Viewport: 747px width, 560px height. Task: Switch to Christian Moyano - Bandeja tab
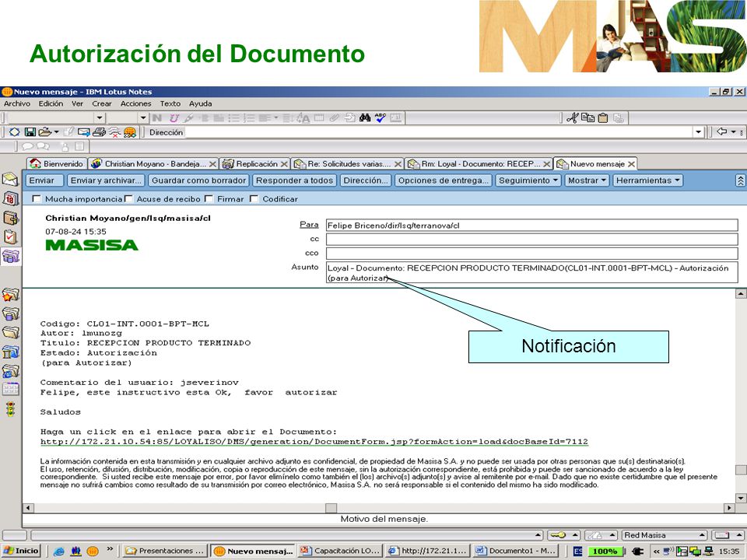(153, 164)
